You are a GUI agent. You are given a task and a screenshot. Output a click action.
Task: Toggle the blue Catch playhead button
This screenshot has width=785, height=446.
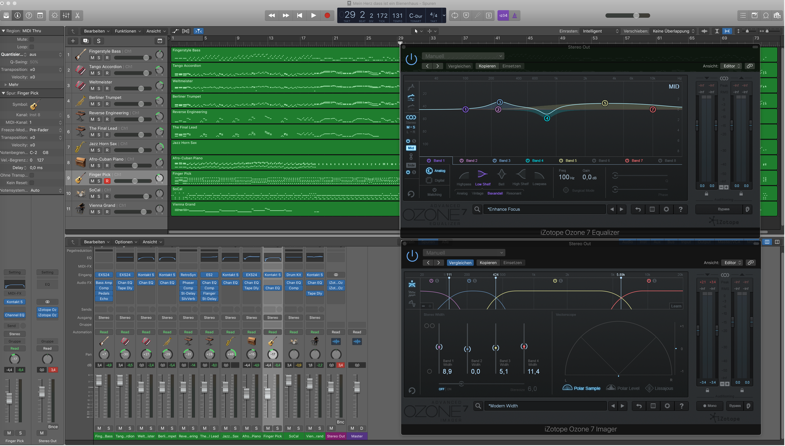198,31
